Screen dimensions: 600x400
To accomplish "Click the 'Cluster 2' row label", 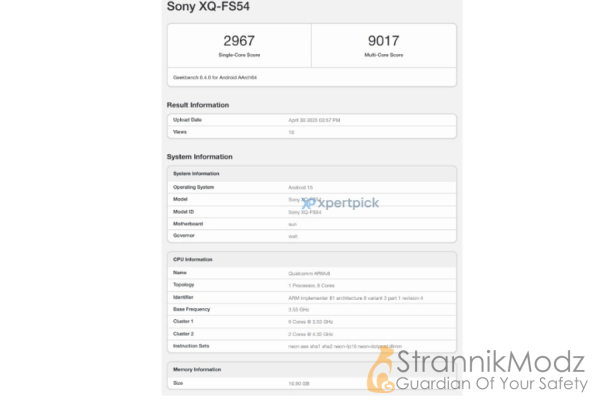I will pos(183,334).
